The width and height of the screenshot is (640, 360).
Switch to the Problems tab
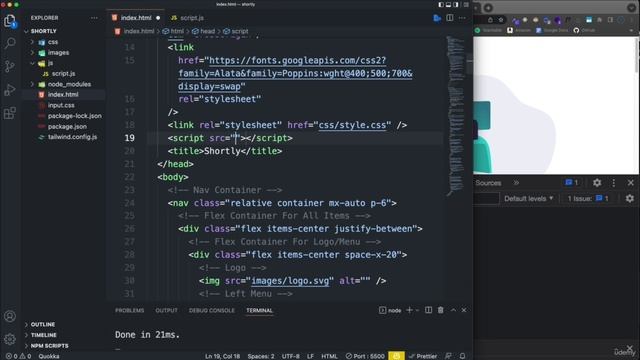point(129,310)
